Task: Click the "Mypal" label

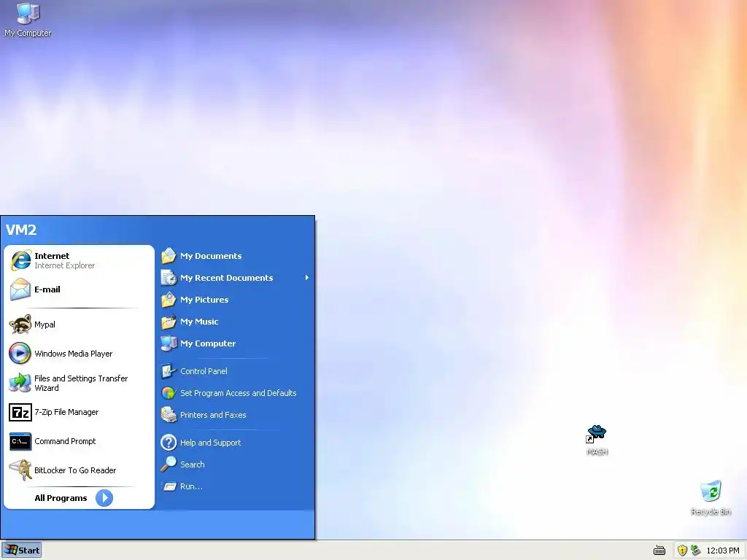Action: [44, 324]
